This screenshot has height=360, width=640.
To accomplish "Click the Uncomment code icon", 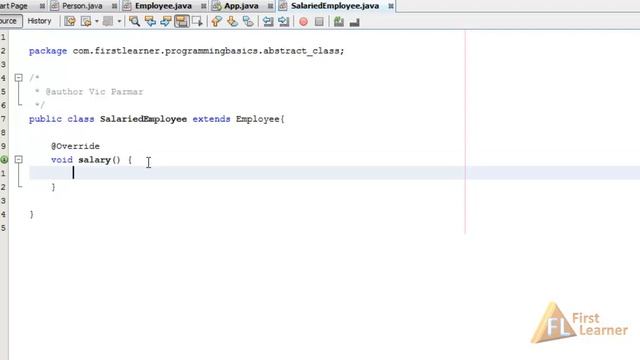I will [x=354, y=22].
